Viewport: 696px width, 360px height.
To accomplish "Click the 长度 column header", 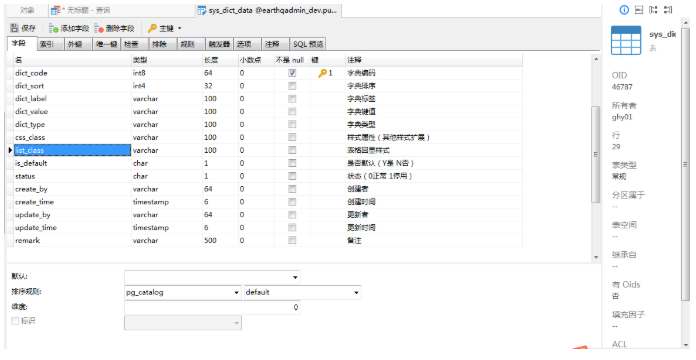I will (221, 60).
